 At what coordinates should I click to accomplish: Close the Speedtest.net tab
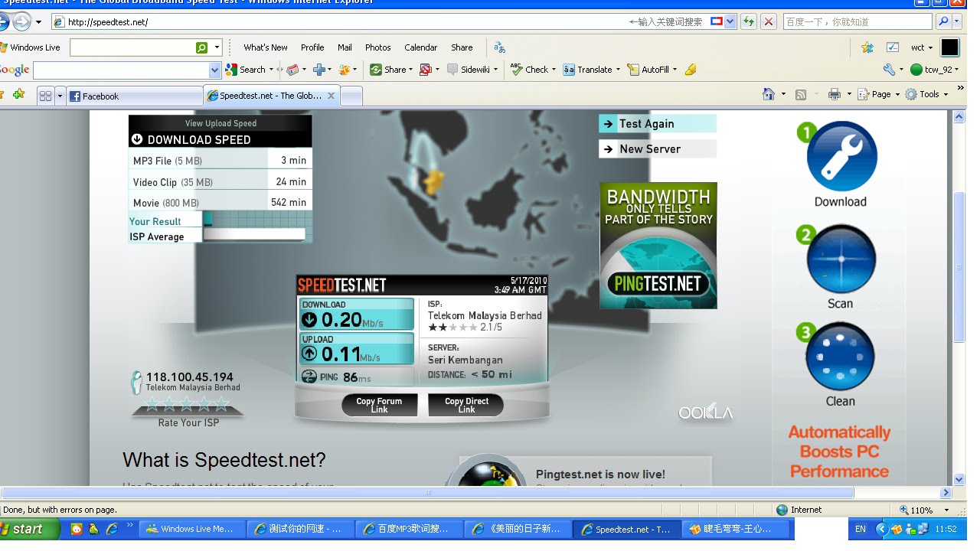[x=331, y=96]
